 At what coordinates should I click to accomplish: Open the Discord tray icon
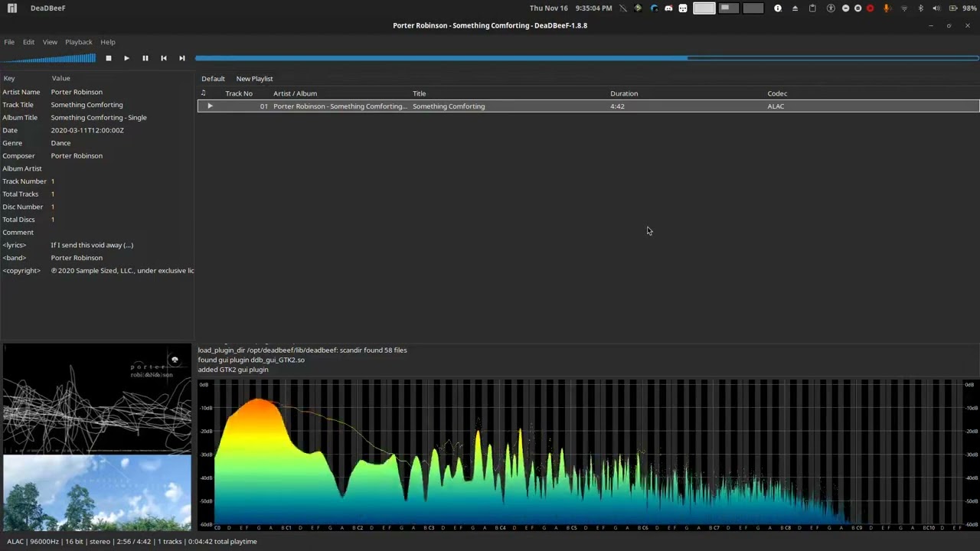(668, 8)
